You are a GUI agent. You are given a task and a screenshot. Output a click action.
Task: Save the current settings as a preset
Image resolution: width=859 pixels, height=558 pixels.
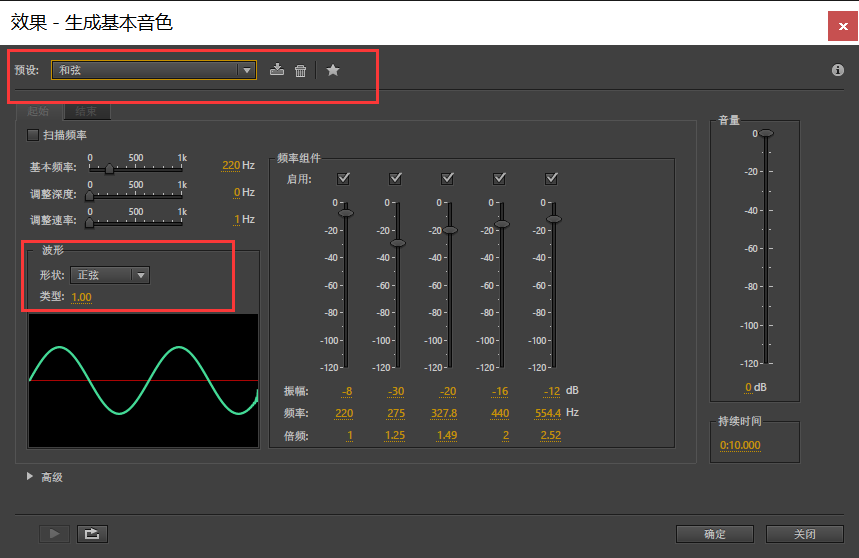277,70
